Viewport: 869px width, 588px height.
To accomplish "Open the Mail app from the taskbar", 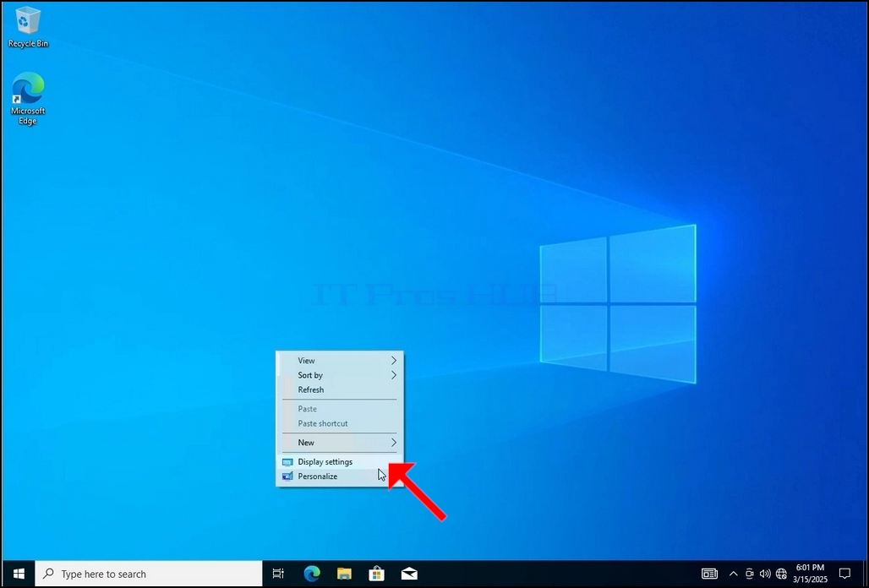I will tap(409, 574).
